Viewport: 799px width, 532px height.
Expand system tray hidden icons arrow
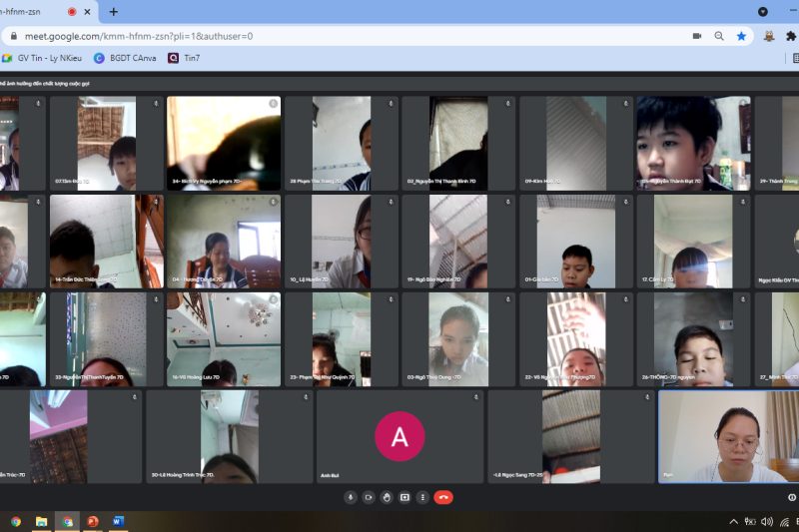pos(734,522)
